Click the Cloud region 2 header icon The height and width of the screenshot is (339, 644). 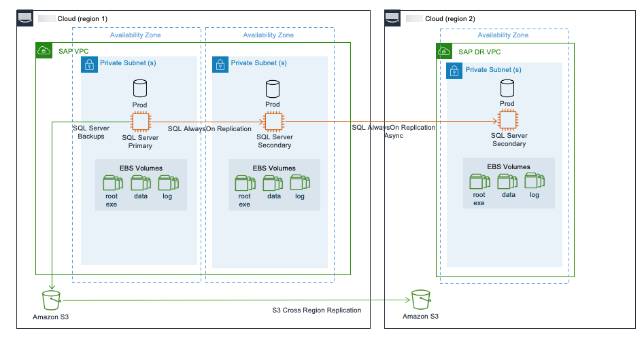(394, 18)
